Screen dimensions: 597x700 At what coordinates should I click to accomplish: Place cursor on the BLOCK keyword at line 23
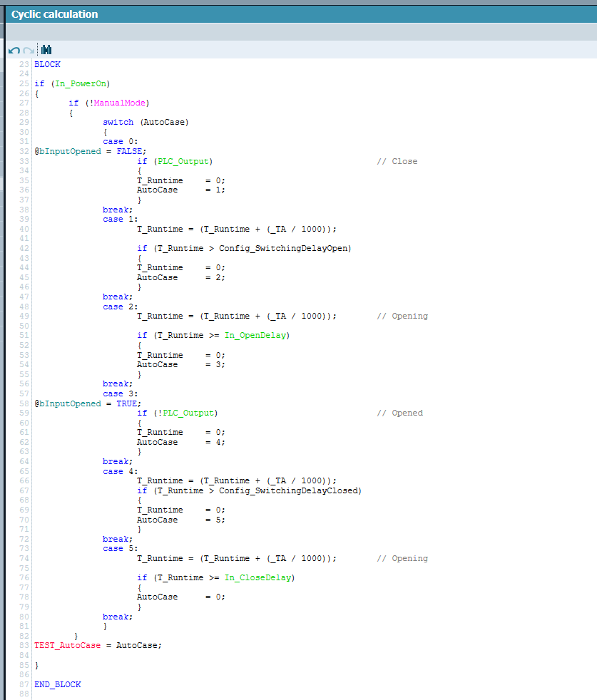pos(47,64)
